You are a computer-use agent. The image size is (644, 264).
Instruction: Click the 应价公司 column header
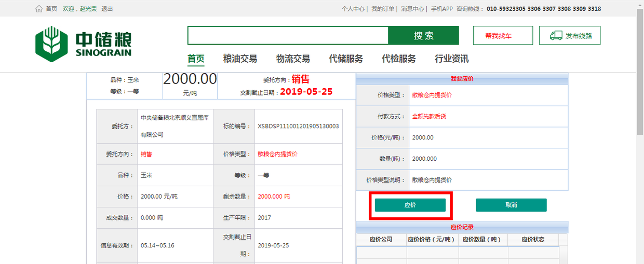pyautogui.click(x=381, y=240)
